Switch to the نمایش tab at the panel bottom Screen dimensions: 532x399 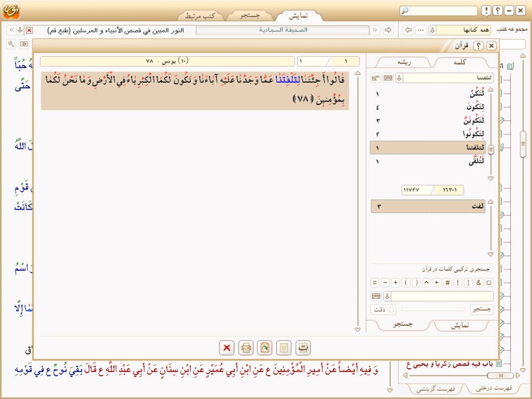tap(460, 325)
